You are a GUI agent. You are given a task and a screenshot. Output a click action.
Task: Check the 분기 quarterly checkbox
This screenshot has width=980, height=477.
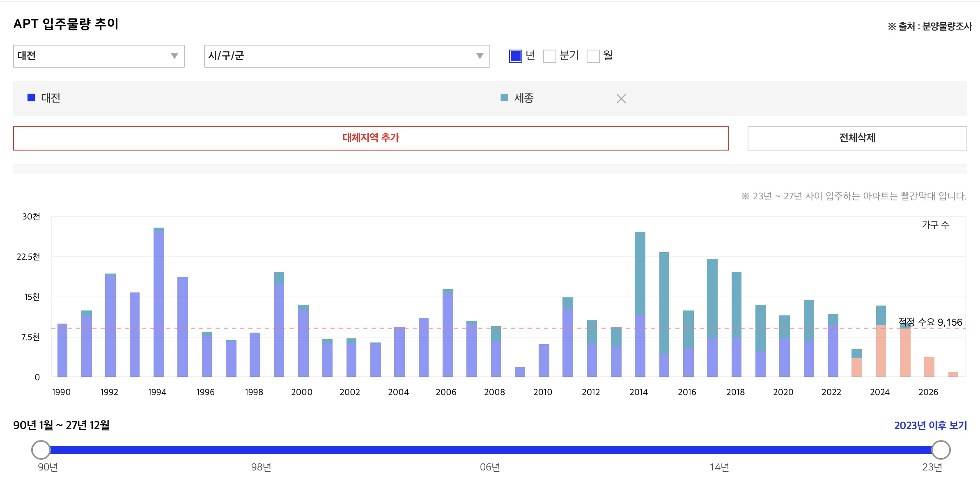tap(549, 56)
